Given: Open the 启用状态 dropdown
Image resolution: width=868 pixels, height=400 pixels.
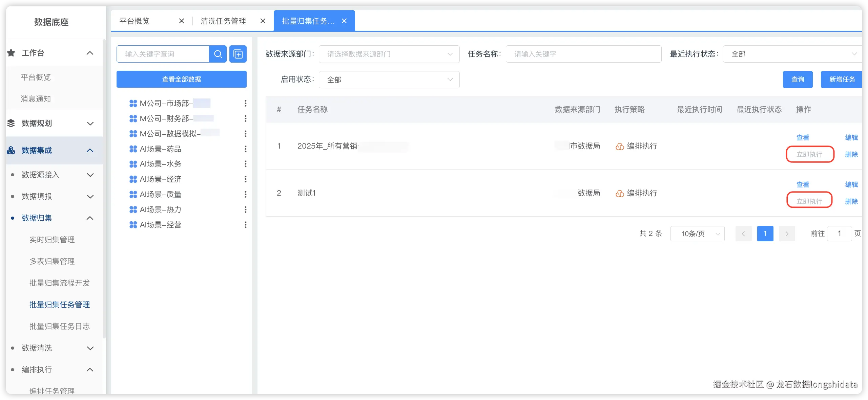Looking at the screenshot, I should [389, 80].
